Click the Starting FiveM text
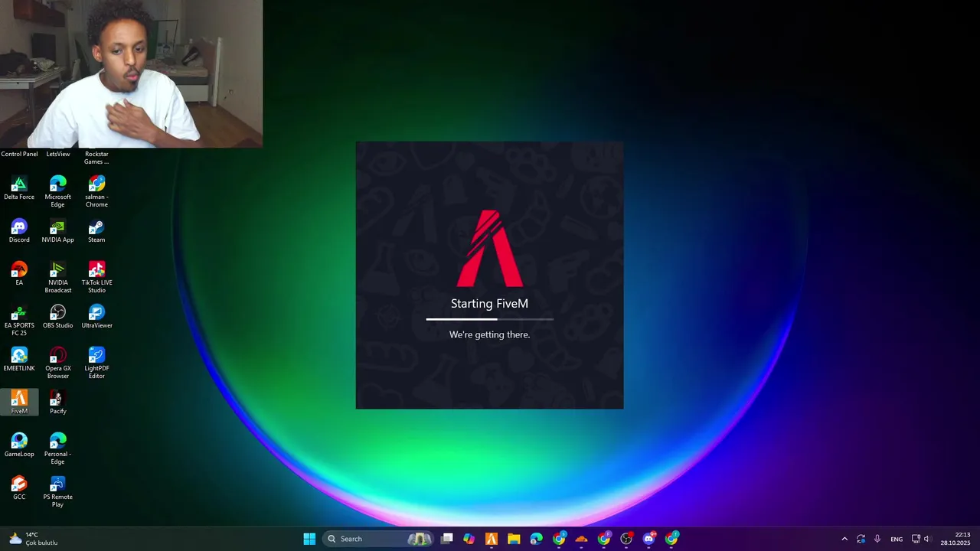 (x=489, y=304)
